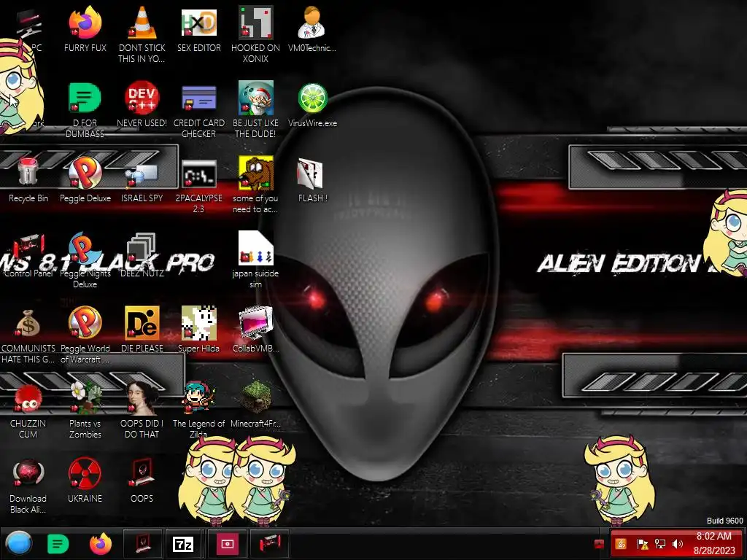Image resolution: width=747 pixels, height=560 pixels.
Task: Open the Action Center flag tray icon
Action: click(x=642, y=544)
